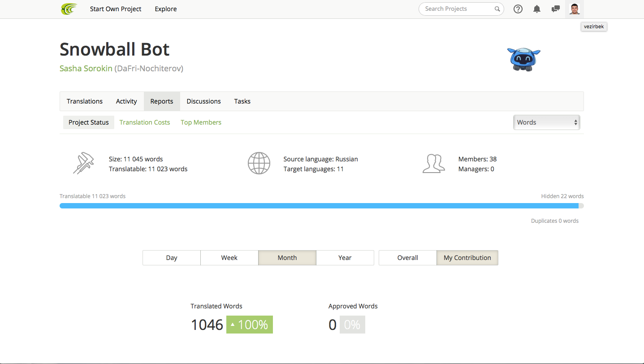Open the notifications bell icon
This screenshot has width=644, height=364.
[x=537, y=9]
